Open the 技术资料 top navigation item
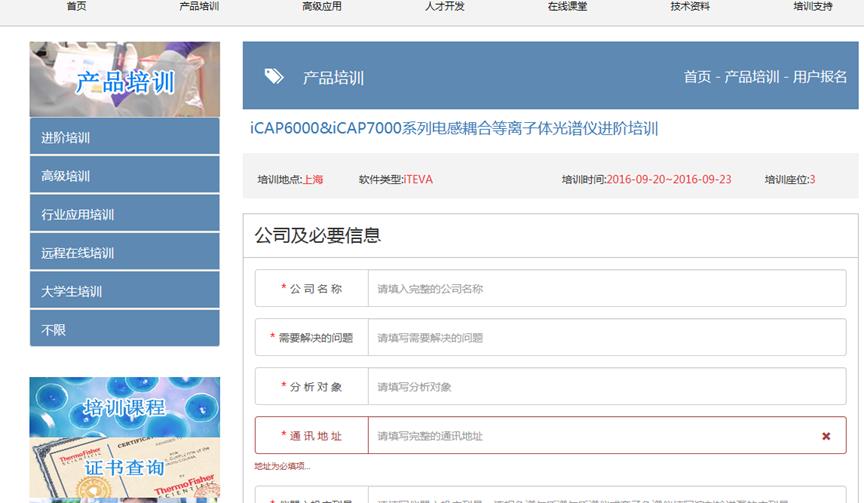This screenshot has width=864, height=503. (690, 6)
